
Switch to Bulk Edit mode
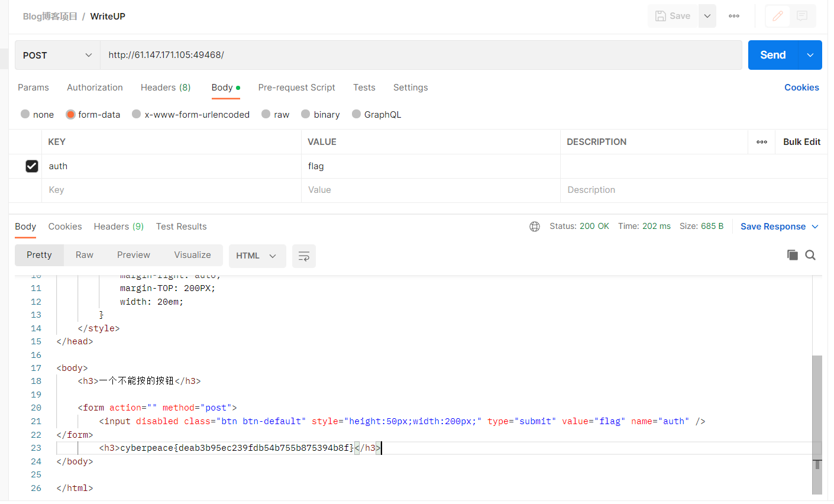801,142
